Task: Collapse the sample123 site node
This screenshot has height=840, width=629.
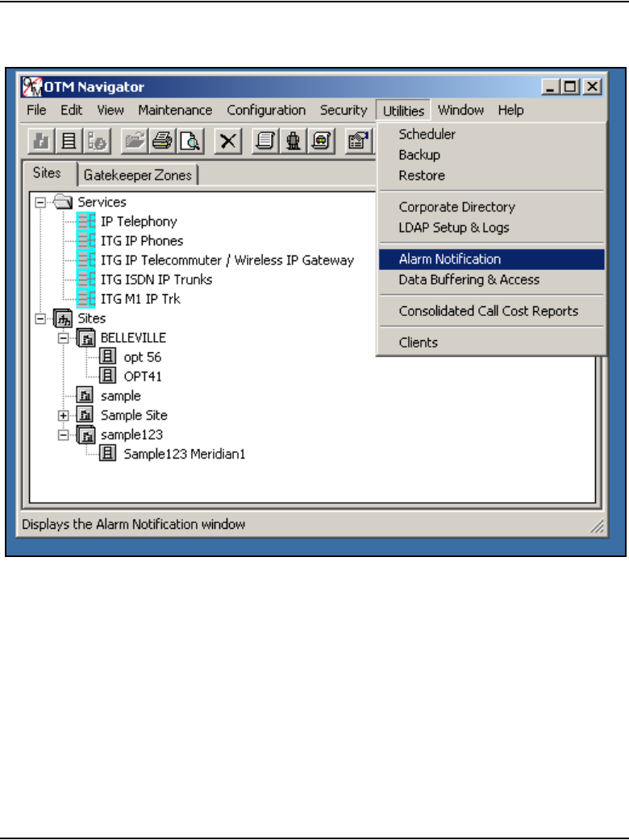Action: tap(63, 435)
